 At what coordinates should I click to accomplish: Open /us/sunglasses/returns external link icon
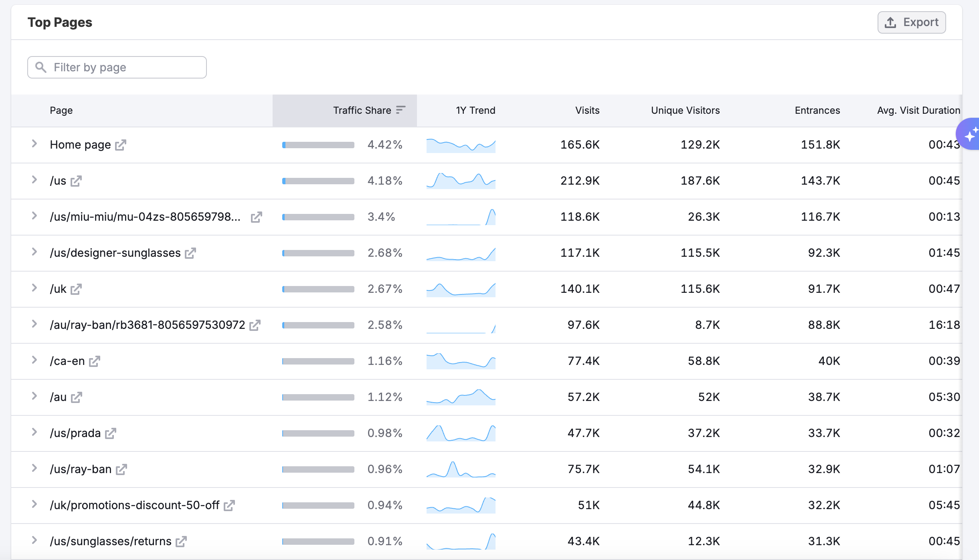(x=181, y=542)
